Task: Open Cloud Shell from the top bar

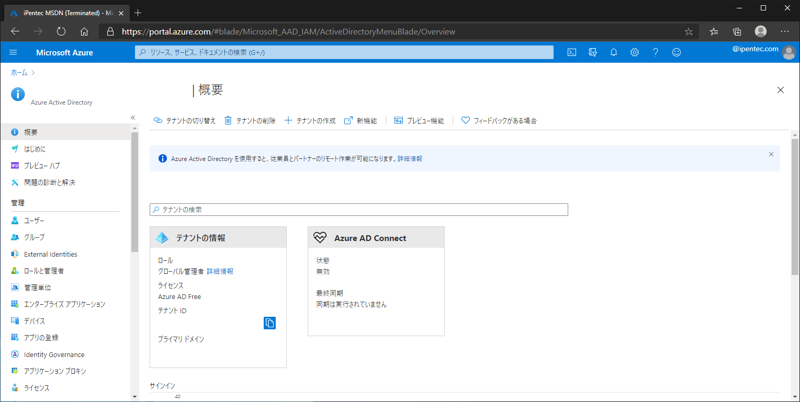Action: pyautogui.click(x=572, y=52)
